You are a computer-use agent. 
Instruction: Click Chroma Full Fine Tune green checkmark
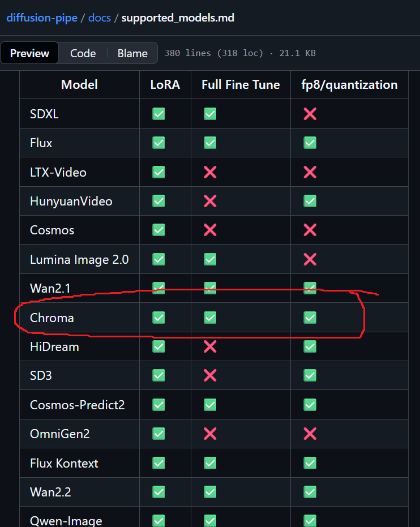pyautogui.click(x=210, y=318)
